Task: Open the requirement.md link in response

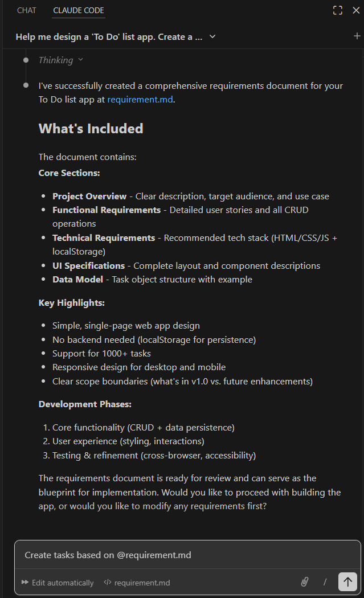Action: (x=140, y=100)
